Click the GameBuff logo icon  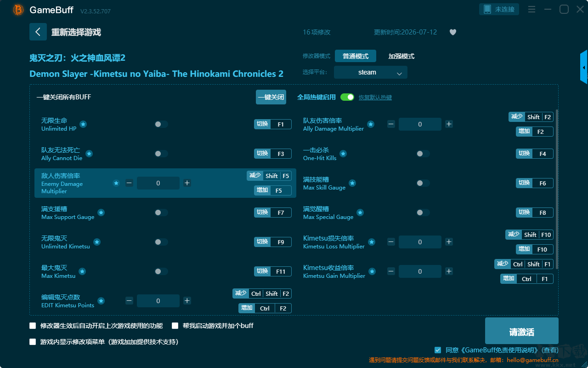click(18, 10)
